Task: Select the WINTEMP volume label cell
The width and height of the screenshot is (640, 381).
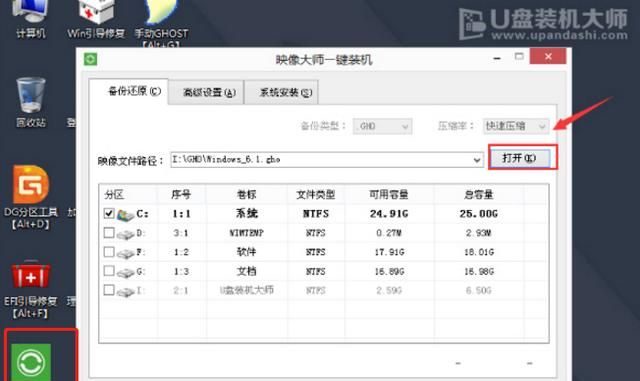Action: click(247, 233)
